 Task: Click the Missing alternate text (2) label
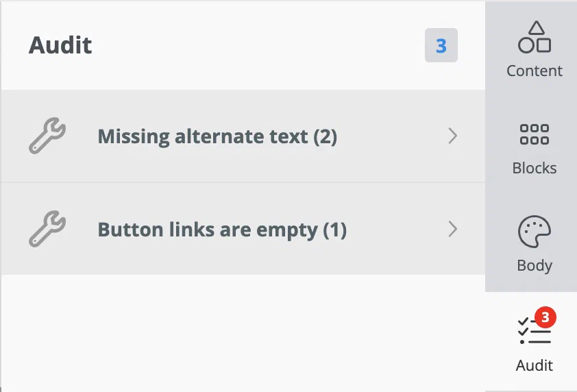(x=217, y=136)
